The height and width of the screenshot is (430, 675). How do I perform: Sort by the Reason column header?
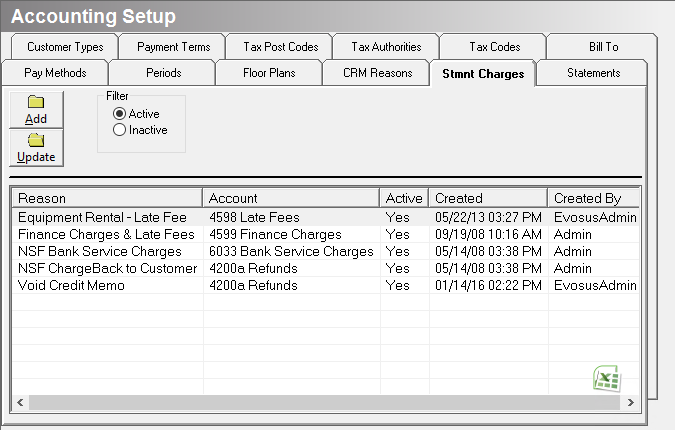(x=107, y=198)
